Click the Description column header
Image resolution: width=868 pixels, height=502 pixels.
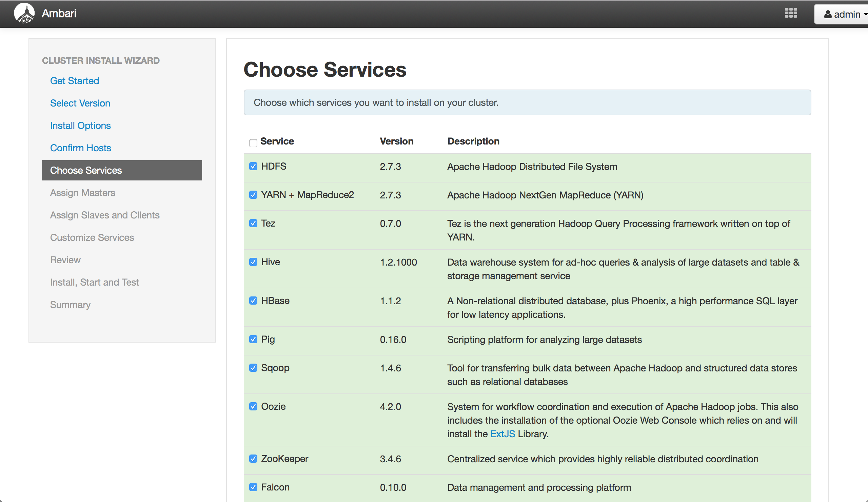473,141
